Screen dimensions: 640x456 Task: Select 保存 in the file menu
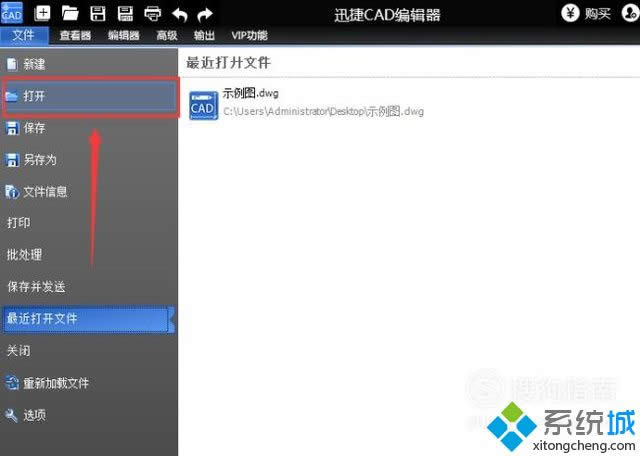89,128
